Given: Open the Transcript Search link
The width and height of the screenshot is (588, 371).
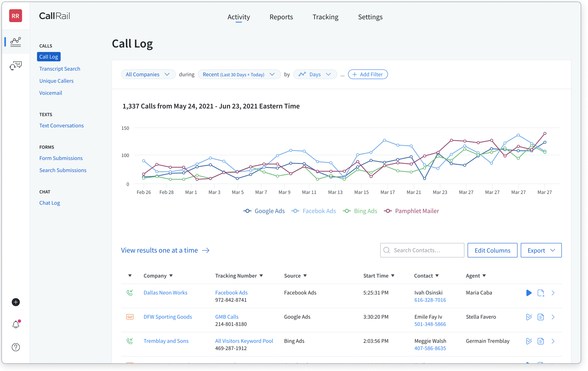Looking at the screenshot, I should tap(60, 69).
